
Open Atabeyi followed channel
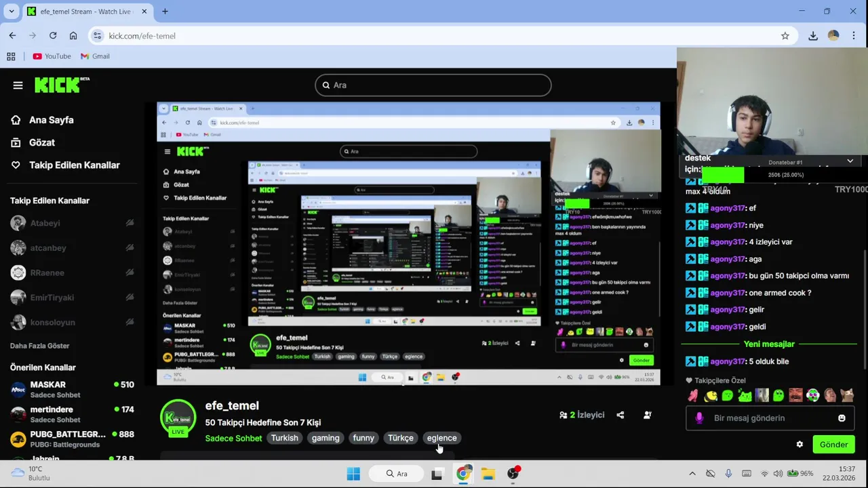click(71, 223)
